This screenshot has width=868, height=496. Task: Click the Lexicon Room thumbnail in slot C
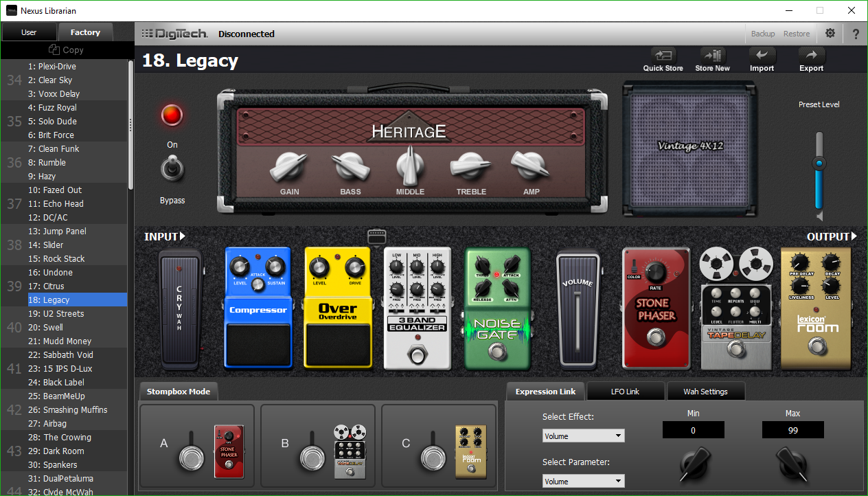[x=471, y=451]
